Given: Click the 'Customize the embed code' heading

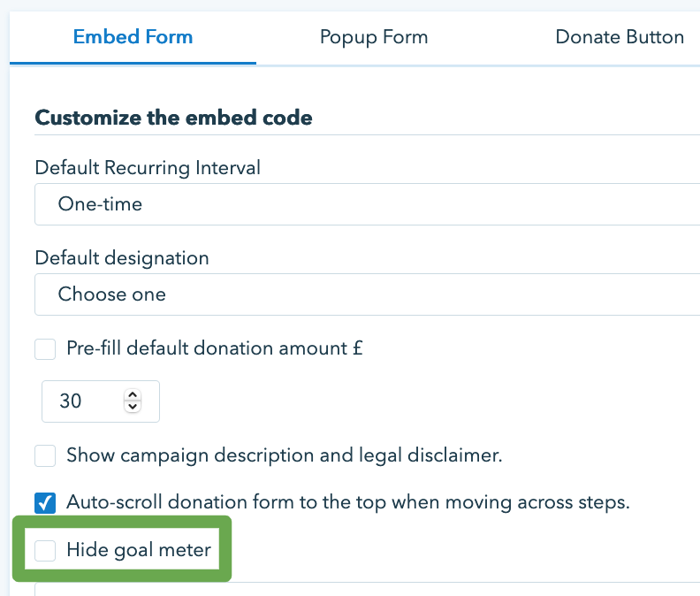Looking at the screenshot, I should (173, 118).
